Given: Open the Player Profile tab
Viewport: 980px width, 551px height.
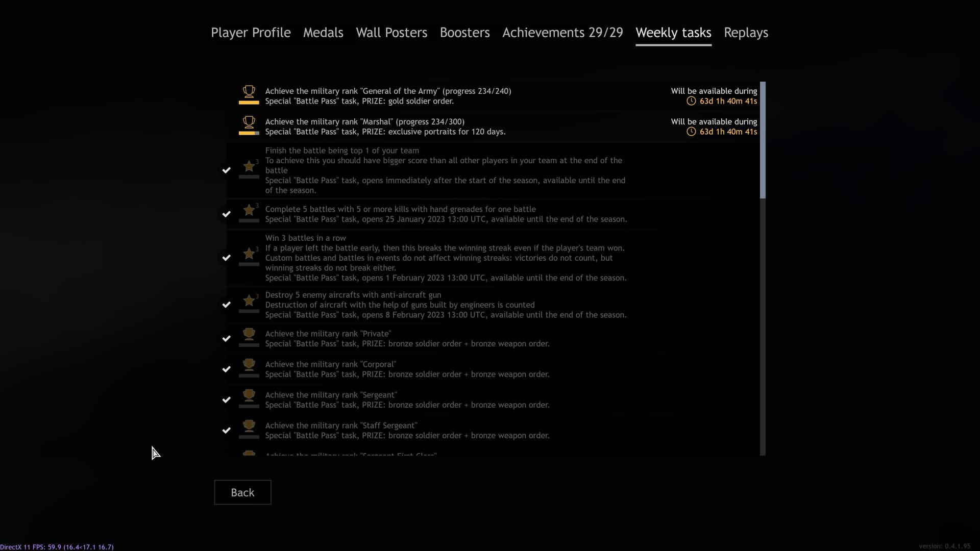Looking at the screenshot, I should [251, 33].
